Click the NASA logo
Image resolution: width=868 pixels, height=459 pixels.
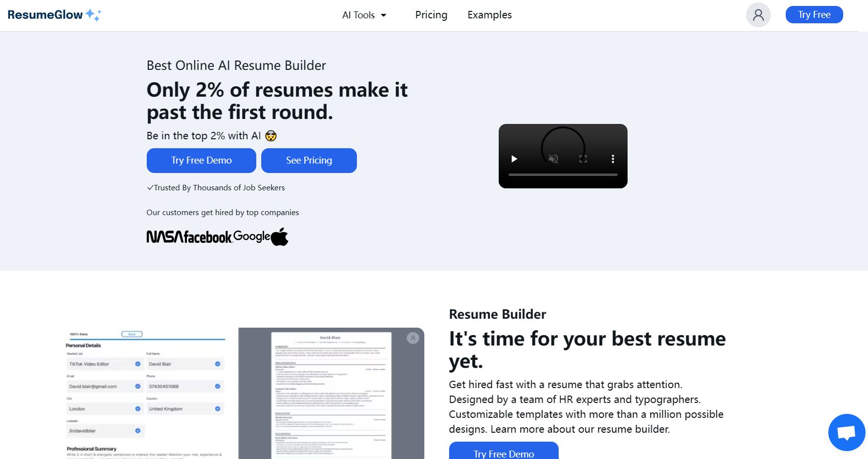(x=165, y=237)
